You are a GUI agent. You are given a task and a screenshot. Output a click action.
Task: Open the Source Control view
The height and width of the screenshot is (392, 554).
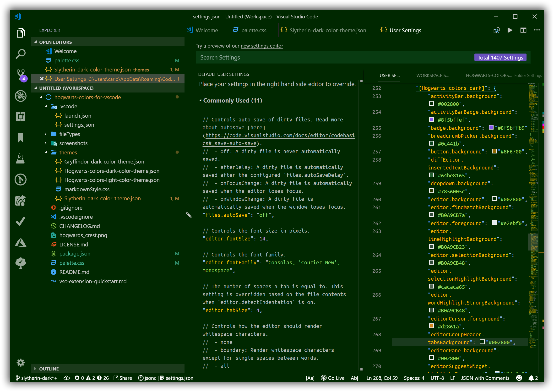coord(21,75)
